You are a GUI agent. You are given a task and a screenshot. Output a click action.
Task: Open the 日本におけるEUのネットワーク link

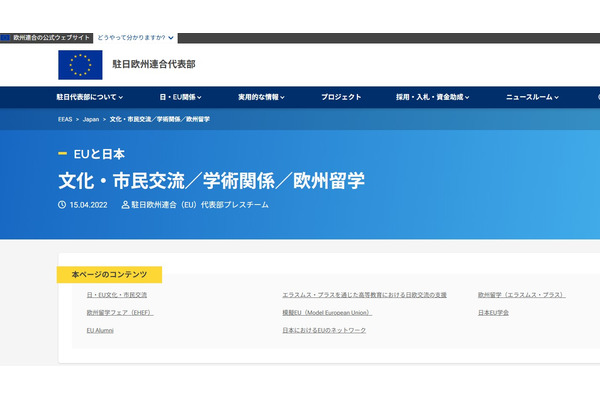pyautogui.click(x=324, y=330)
